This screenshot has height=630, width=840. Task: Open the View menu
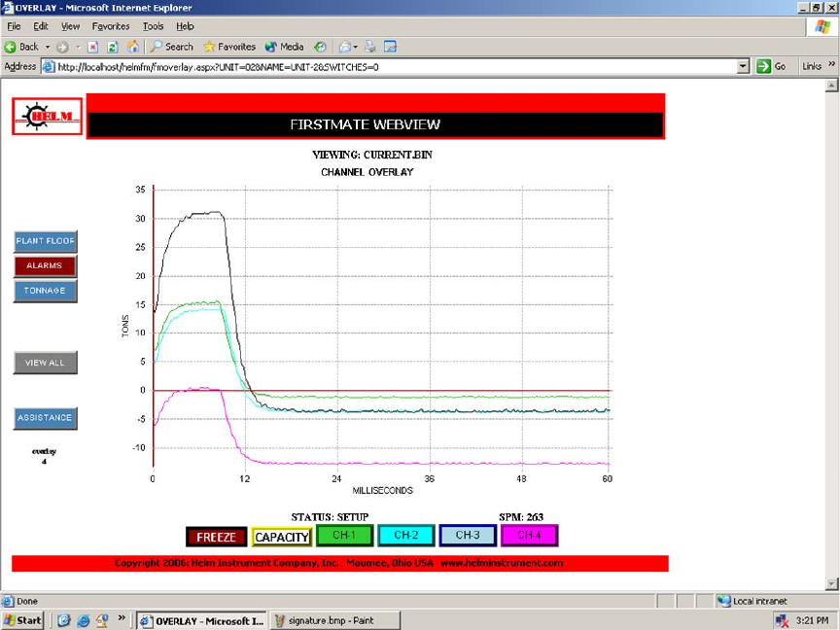click(x=70, y=26)
